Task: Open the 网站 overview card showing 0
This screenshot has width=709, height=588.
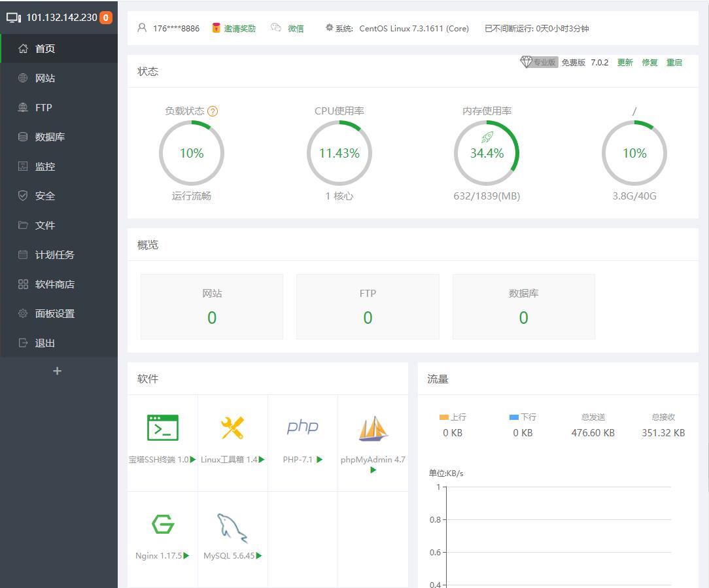Action: [x=212, y=306]
